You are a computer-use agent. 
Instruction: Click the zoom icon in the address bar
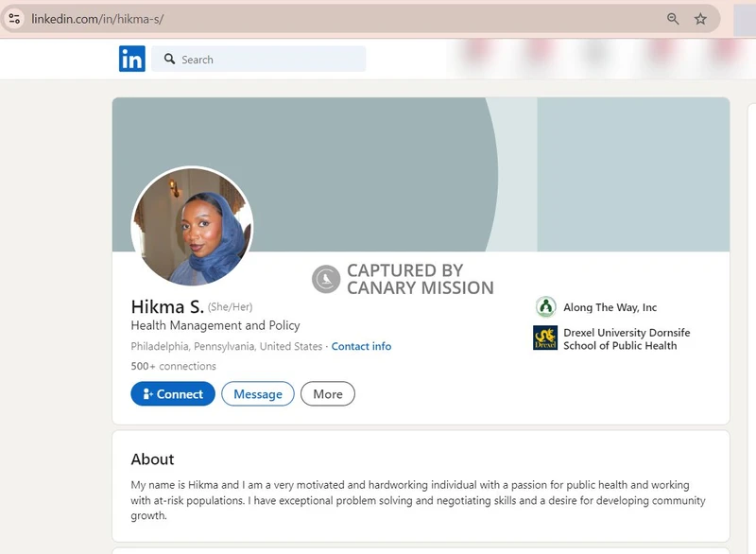(x=672, y=18)
